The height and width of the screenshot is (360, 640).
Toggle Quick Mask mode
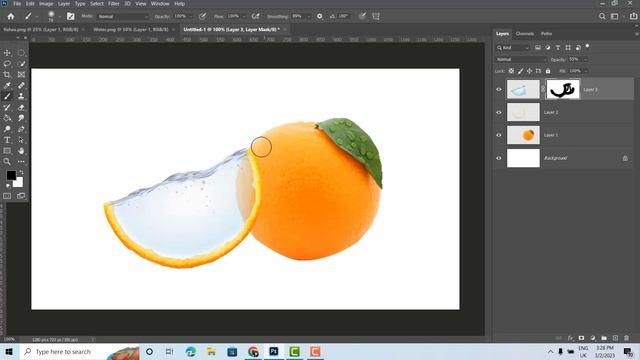pyautogui.click(x=7, y=196)
